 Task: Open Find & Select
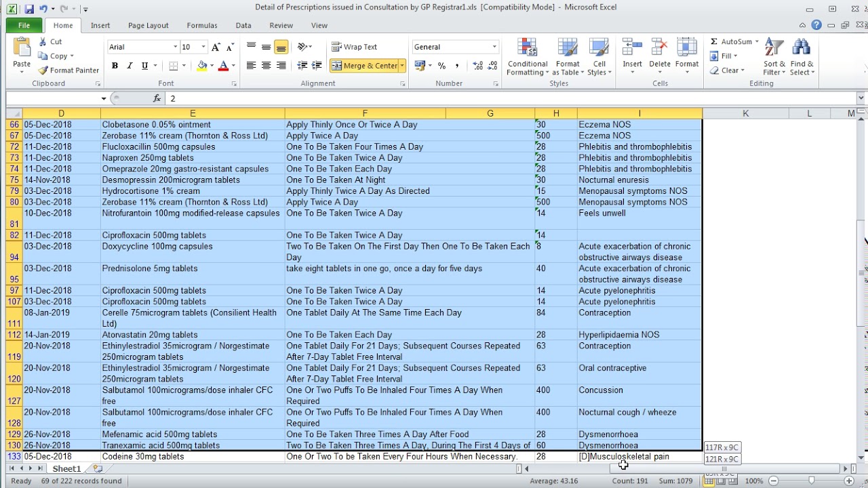(x=802, y=57)
